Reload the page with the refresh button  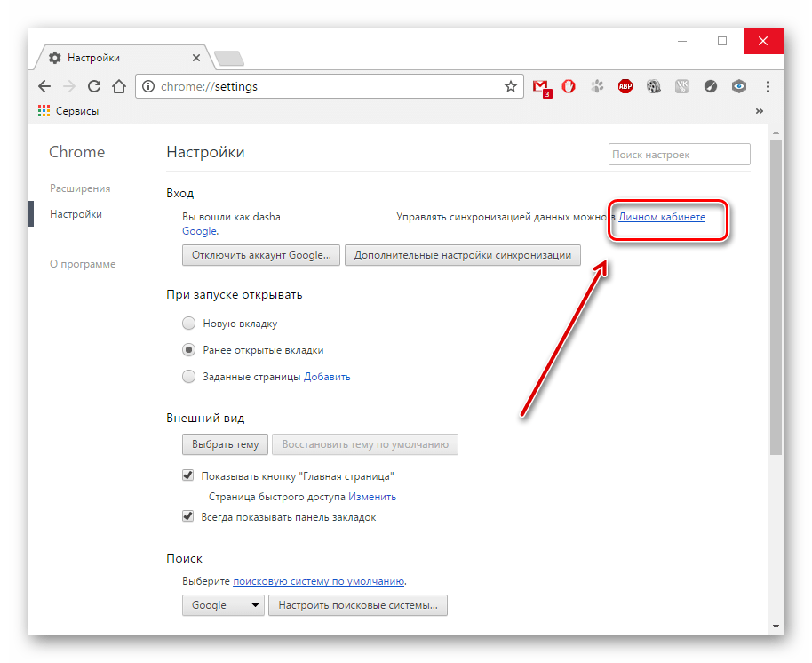point(93,86)
